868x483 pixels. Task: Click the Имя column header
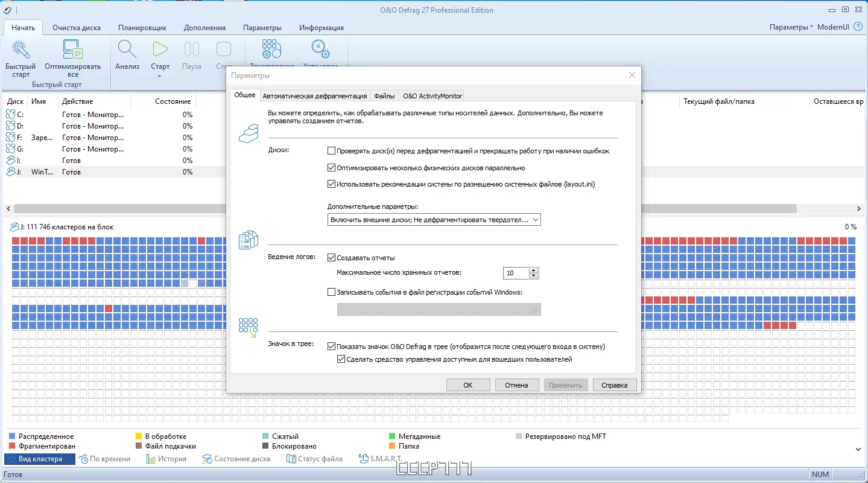tap(43, 101)
